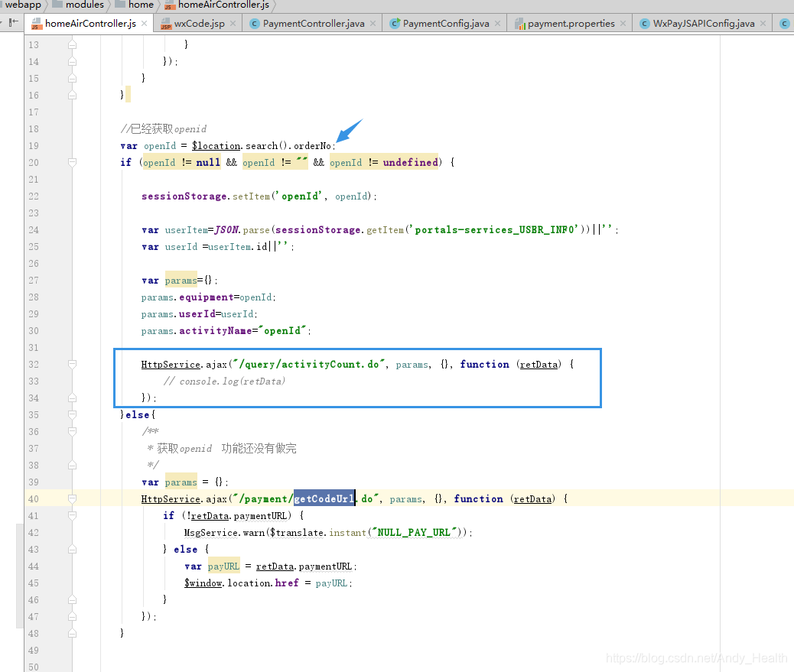Close the WxPayJSAPIConfig.java tab
Viewport: 794px width, 672px height.
763,23
